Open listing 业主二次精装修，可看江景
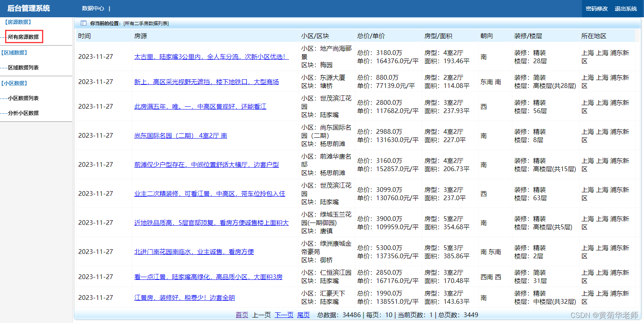Viewport: 644px width, 323px height. pos(210,193)
